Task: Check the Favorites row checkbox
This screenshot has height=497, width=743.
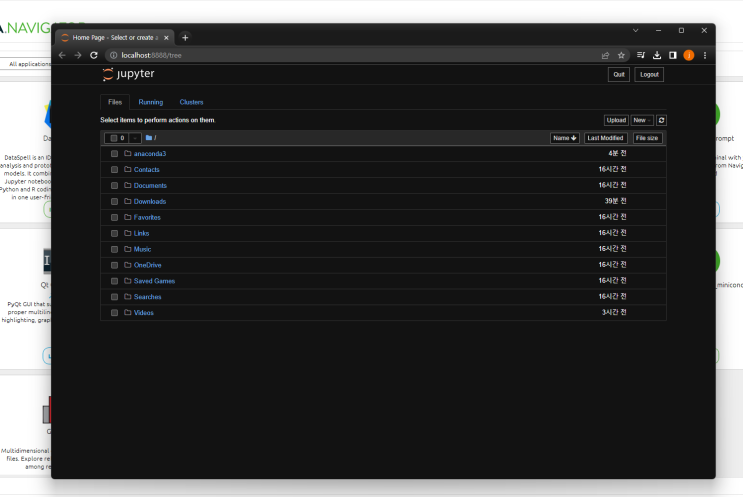Action: click(114, 217)
